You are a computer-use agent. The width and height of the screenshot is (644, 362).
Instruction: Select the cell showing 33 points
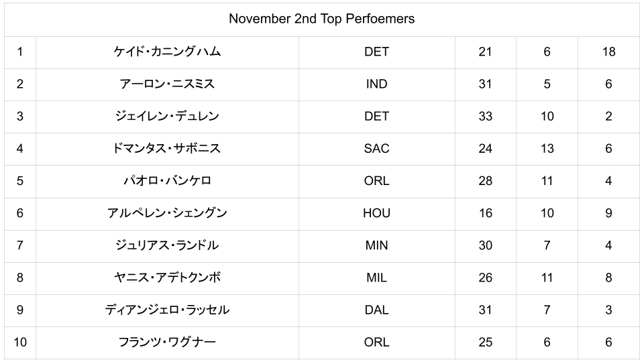[x=485, y=116]
